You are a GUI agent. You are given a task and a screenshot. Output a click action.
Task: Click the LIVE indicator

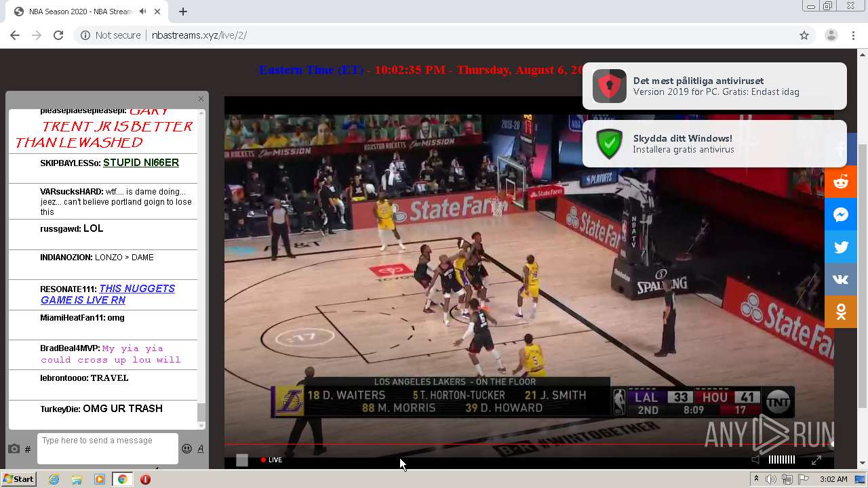click(272, 460)
